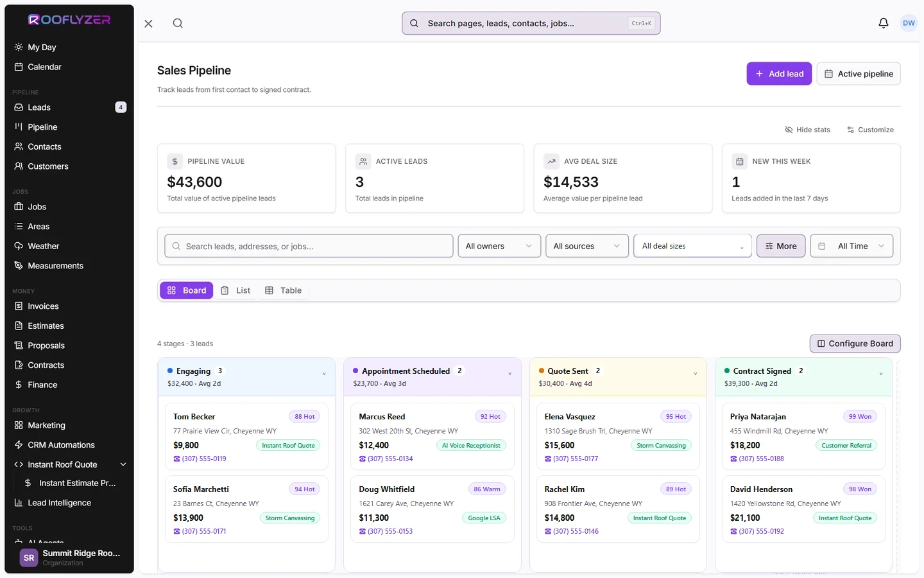The width and height of the screenshot is (924, 578).
Task: Open Tom Becker lead card
Action: pyautogui.click(x=246, y=437)
